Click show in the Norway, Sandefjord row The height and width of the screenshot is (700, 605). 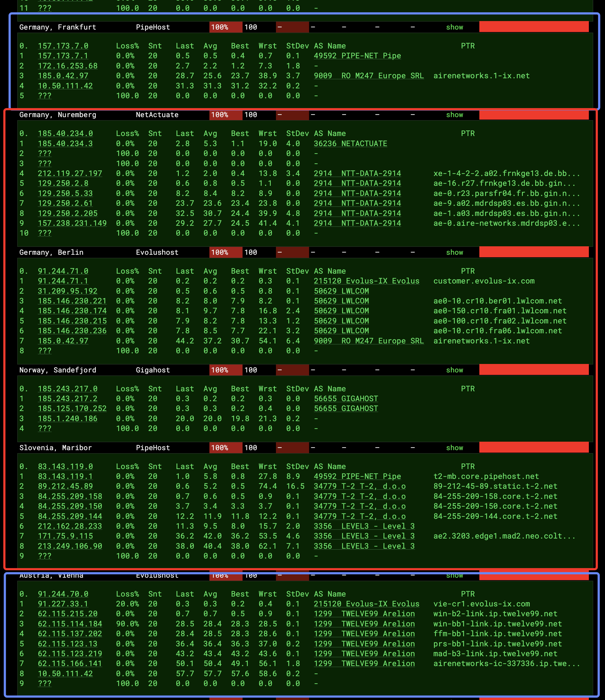click(x=454, y=370)
